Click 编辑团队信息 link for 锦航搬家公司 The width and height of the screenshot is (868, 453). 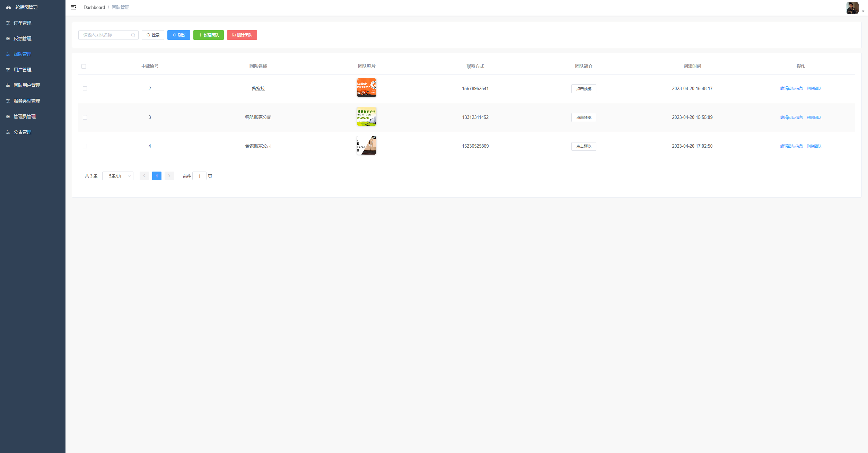[x=791, y=117]
